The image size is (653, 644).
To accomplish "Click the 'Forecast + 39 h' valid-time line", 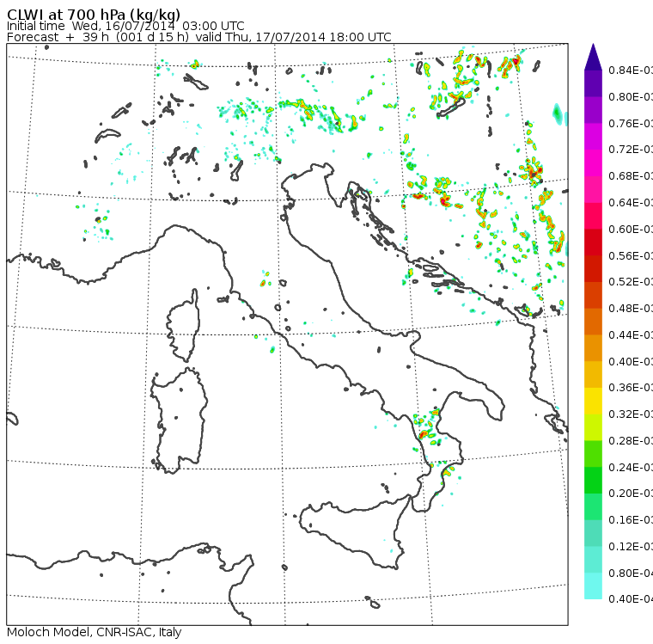I will pyautogui.click(x=199, y=38).
